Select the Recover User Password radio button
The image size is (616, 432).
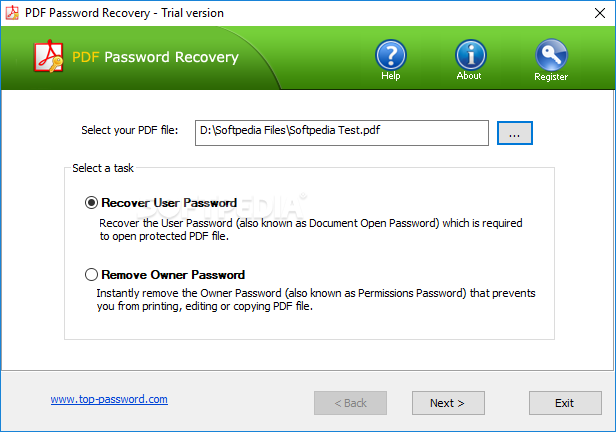tap(91, 203)
